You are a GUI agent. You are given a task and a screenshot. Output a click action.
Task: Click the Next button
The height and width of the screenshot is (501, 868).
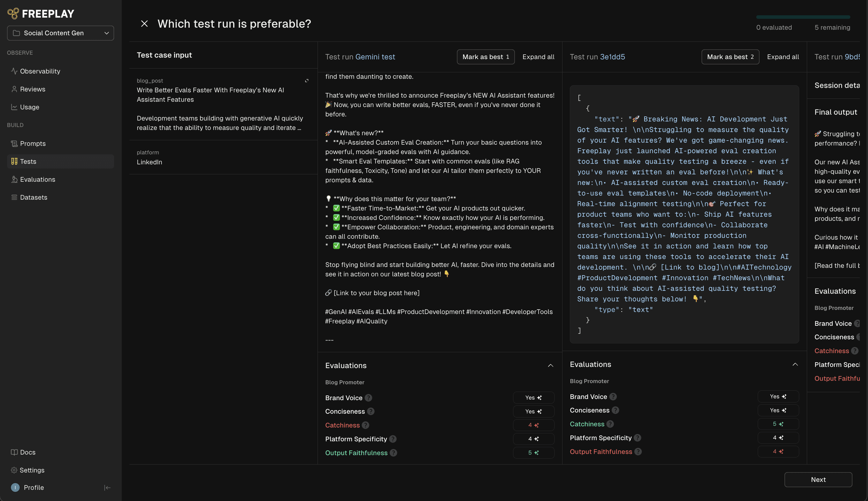tap(818, 480)
